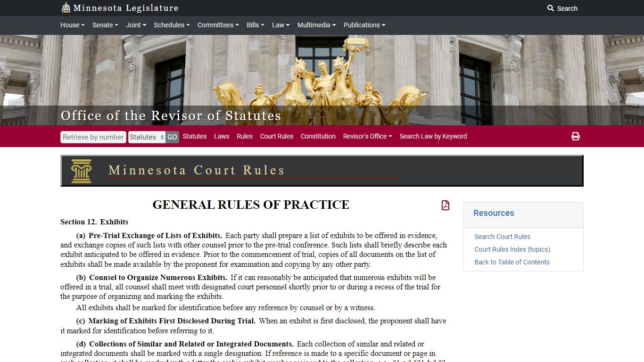Viewport: 644px width, 362px height.
Task: Go Back to Table of Contents
Action: pos(512,262)
